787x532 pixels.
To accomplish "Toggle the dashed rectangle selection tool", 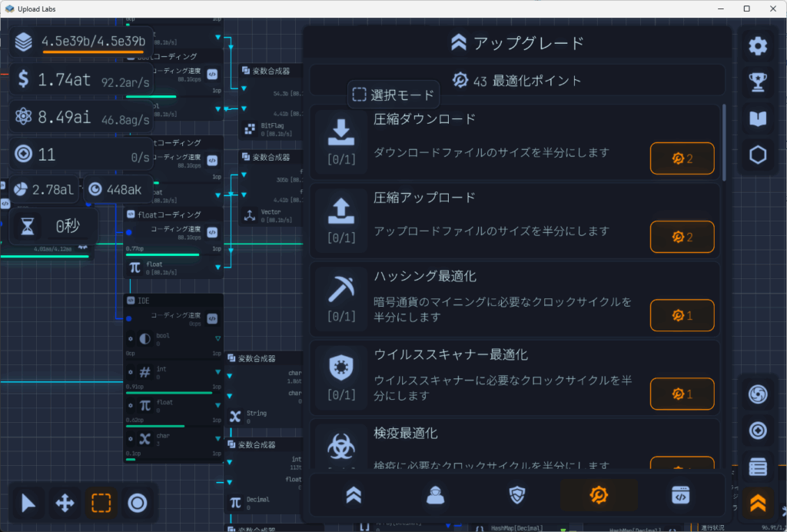I will (101, 504).
